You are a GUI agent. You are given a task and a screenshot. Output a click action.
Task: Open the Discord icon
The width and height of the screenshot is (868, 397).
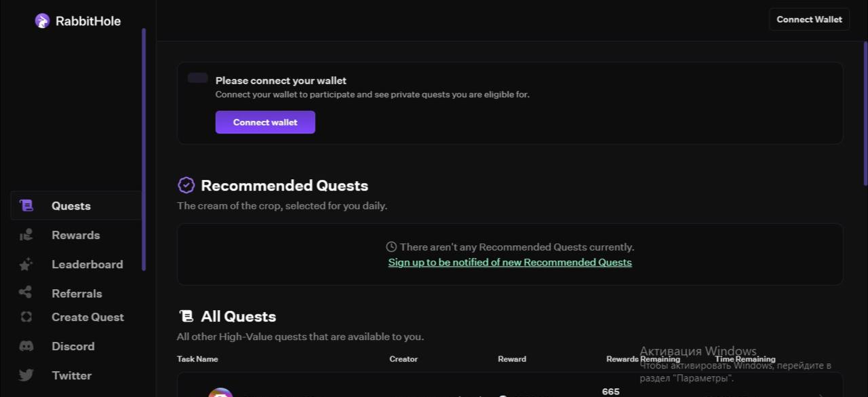point(26,346)
